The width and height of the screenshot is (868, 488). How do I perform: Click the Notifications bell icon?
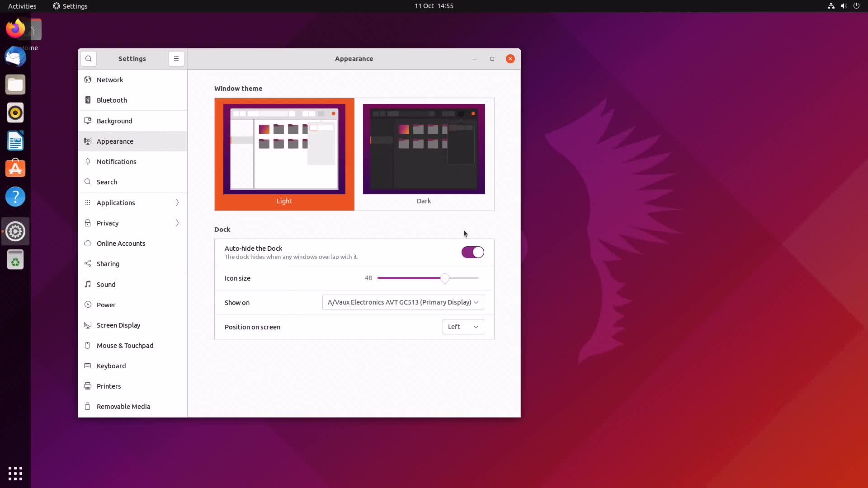88,162
